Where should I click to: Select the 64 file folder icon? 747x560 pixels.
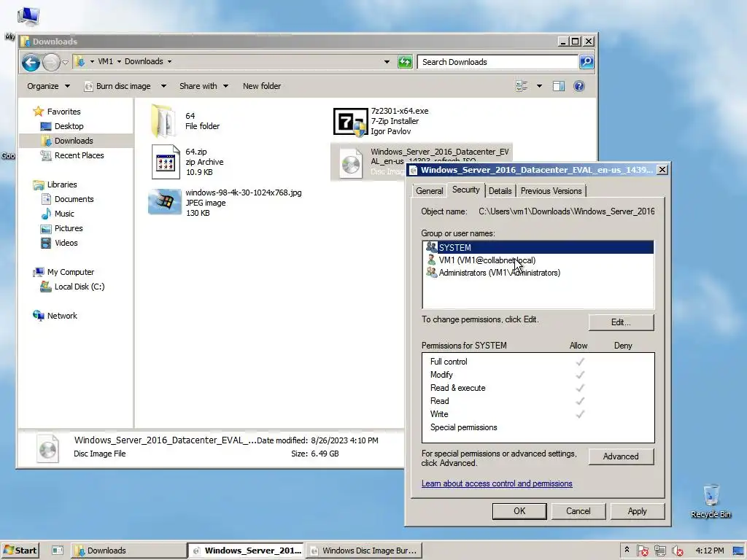165,121
